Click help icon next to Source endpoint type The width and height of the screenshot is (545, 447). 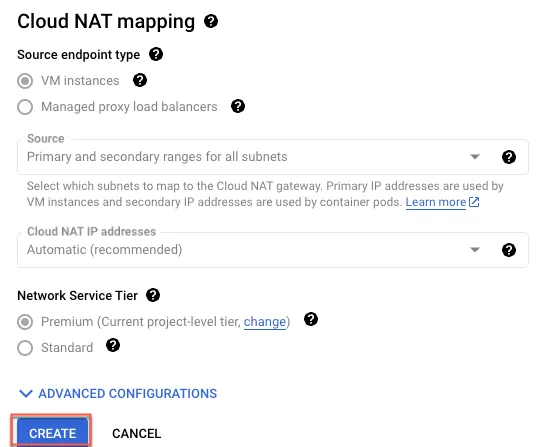point(156,54)
